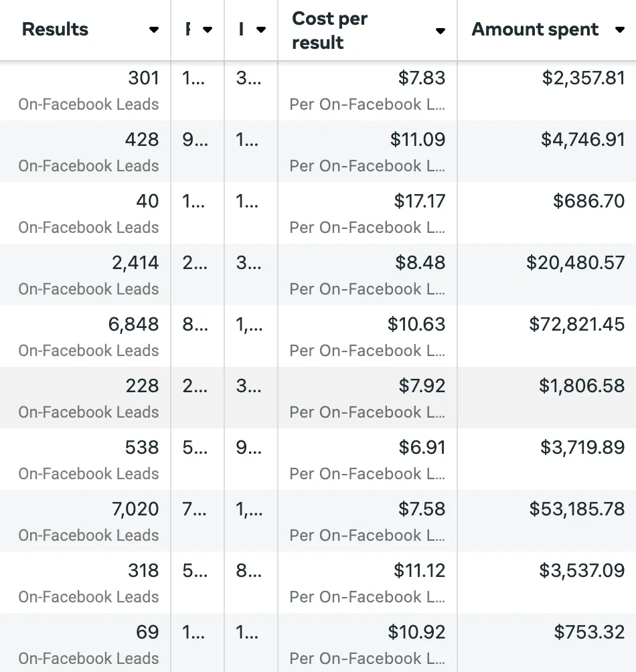The image size is (636, 672).
Task: Open the Results column dropdown arrow
Action: pos(154,29)
